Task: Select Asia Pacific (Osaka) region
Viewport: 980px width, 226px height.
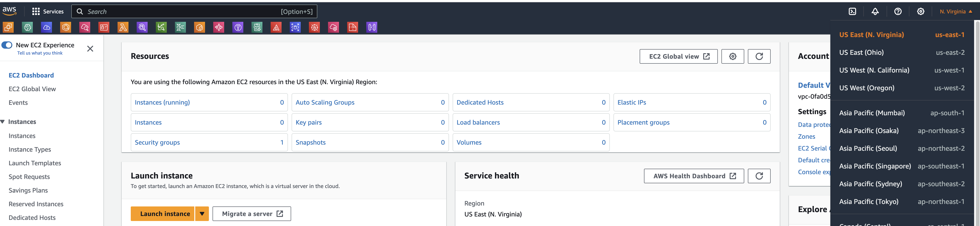Action: click(902, 131)
